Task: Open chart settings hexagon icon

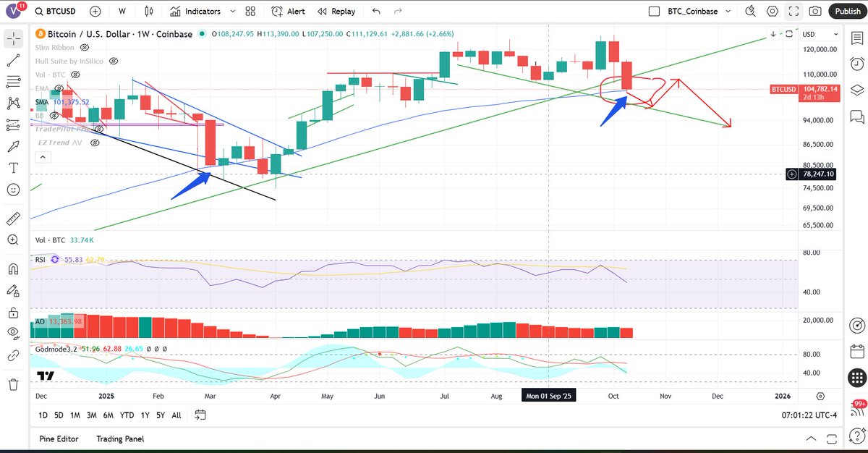Action: coord(773,12)
